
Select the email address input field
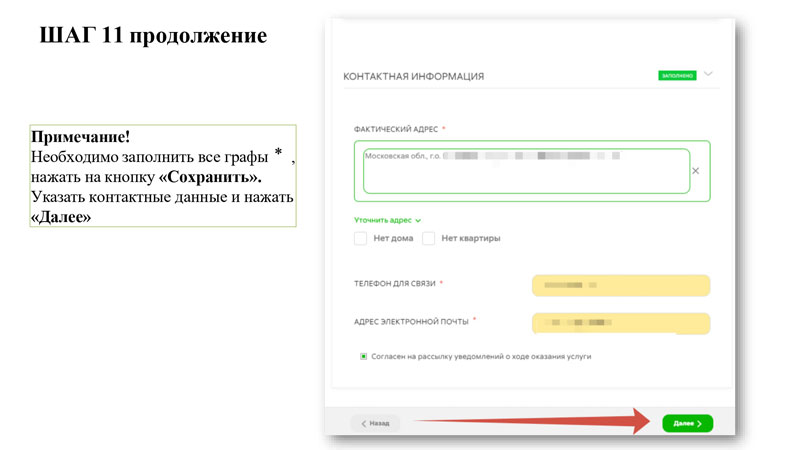[621, 324]
